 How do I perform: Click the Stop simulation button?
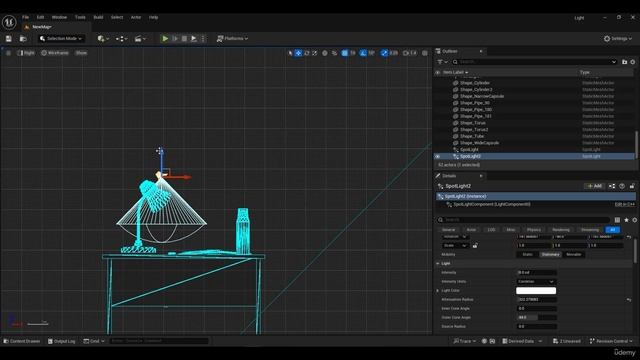point(184,38)
